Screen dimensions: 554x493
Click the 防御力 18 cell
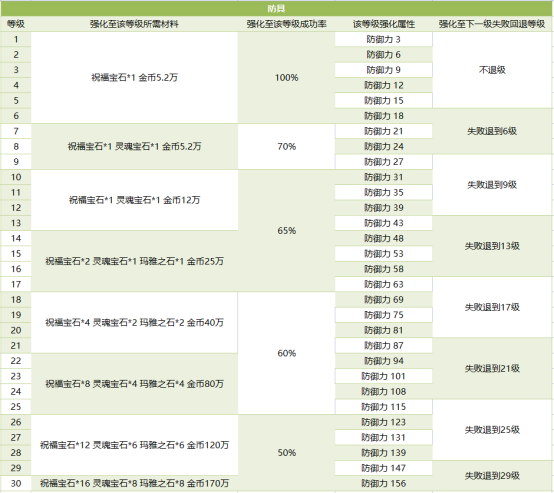click(384, 116)
